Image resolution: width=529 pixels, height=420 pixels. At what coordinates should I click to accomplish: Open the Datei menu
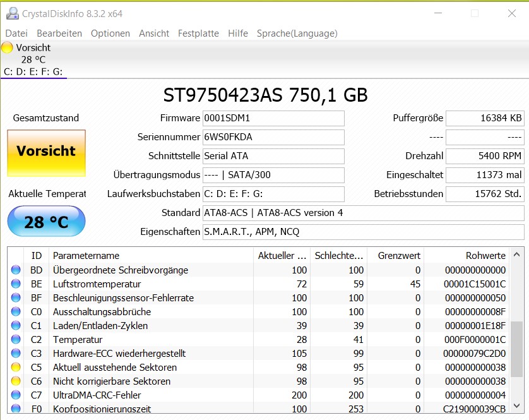pos(16,33)
